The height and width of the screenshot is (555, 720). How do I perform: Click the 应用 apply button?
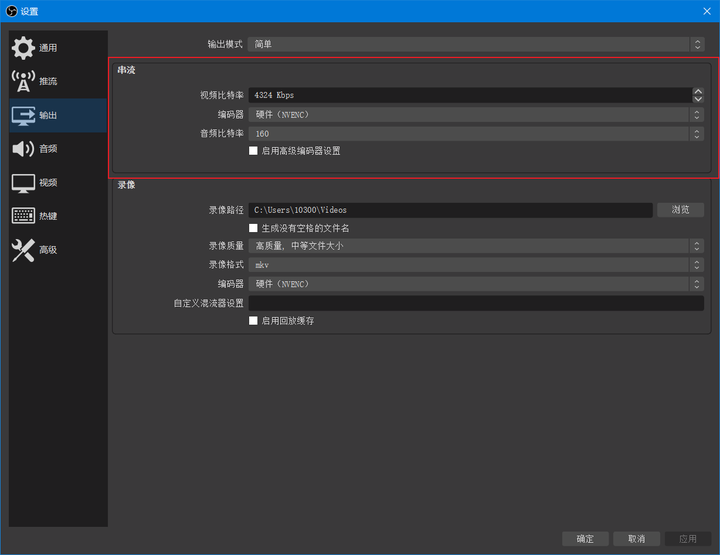tap(688, 539)
